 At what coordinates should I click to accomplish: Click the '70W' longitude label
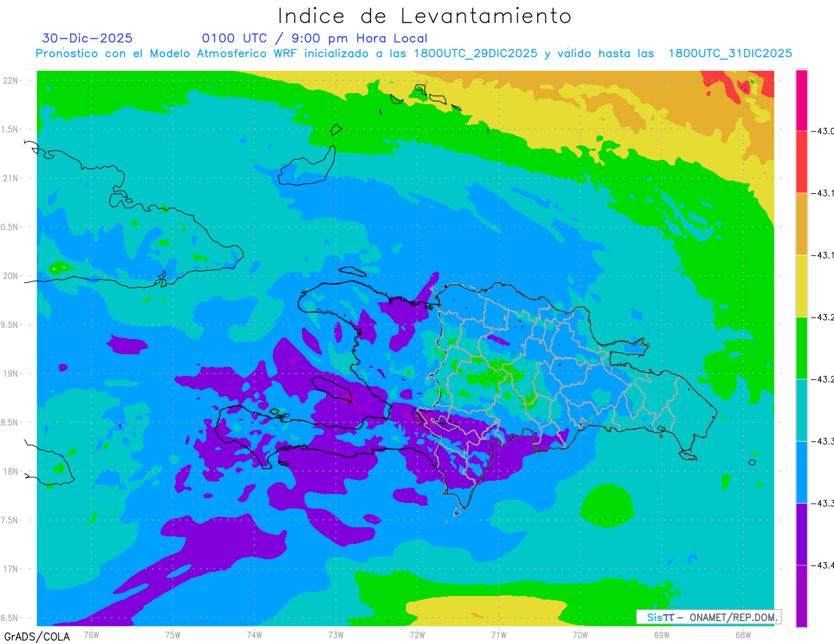pos(580,634)
